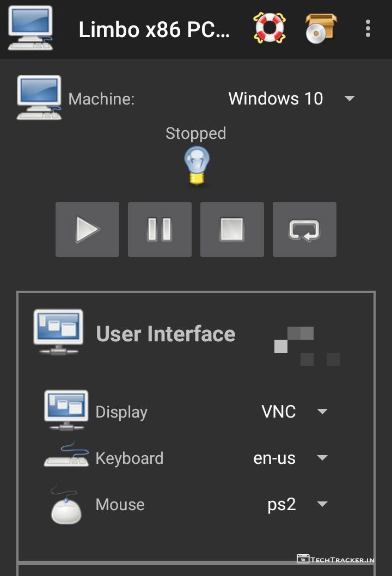Click the computer icon beside Machine label
392x576 pixels.
point(39,98)
